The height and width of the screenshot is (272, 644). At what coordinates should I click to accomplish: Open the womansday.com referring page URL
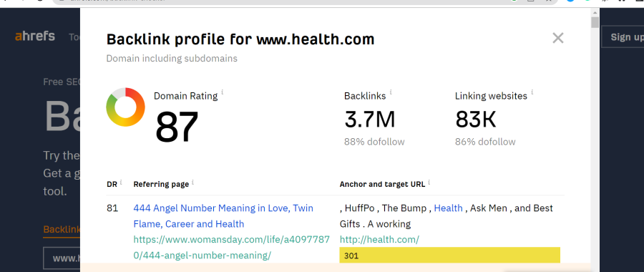(x=231, y=248)
